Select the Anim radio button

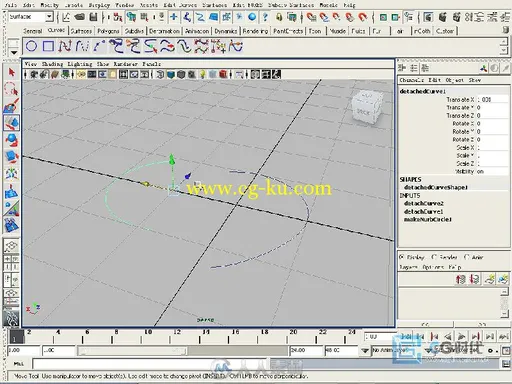pyautogui.click(x=466, y=257)
